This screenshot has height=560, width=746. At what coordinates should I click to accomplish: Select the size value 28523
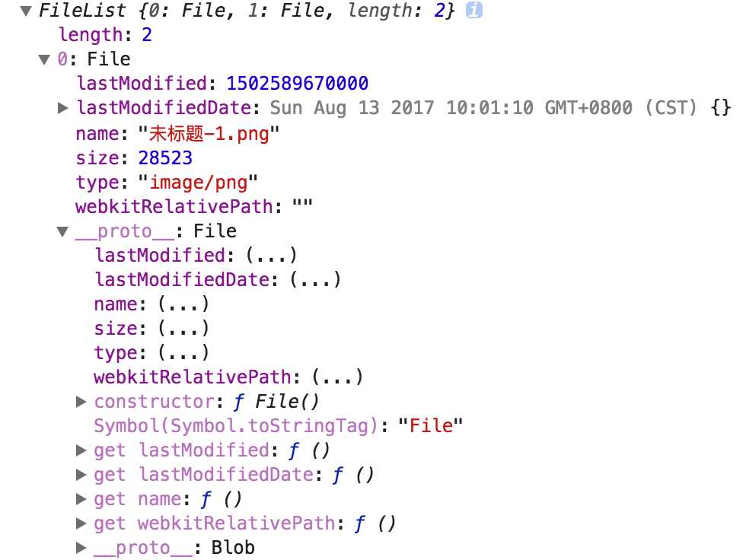click(165, 157)
